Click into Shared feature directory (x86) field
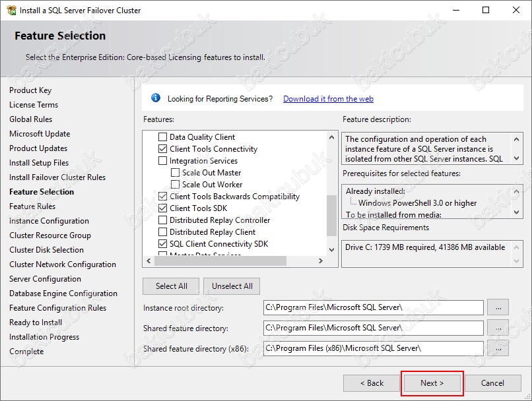Screen dimensions: 532x401 coord(373,348)
